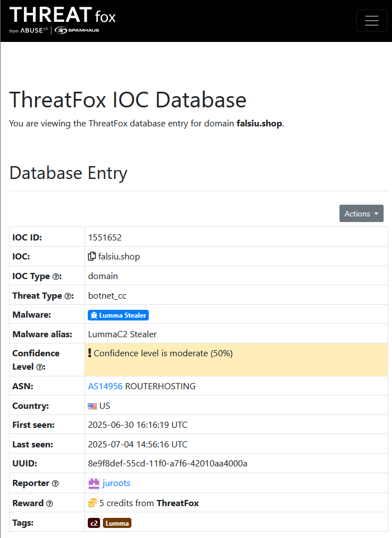Open the AS14956 ASN link
392x538 pixels.
point(105,386)
